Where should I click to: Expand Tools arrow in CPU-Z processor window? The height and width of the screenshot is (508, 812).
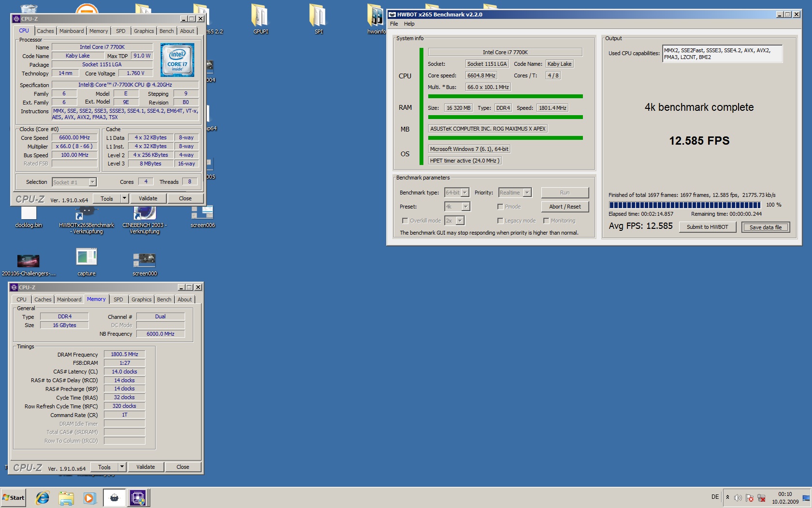[124, 198]
